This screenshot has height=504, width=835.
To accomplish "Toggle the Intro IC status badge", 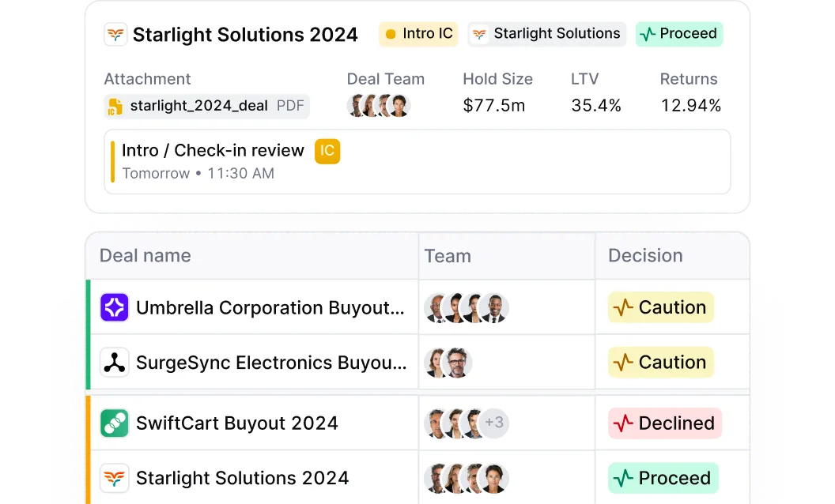I will (x=417, y=34).
